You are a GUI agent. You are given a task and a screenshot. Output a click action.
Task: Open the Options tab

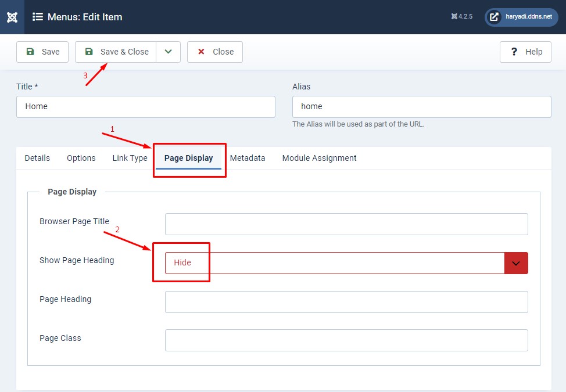tap(81, 158)
